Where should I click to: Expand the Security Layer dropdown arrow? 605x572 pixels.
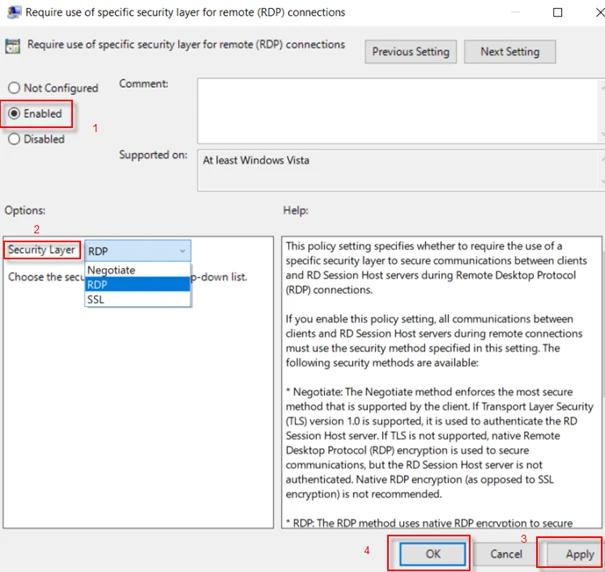pos(181,251)
